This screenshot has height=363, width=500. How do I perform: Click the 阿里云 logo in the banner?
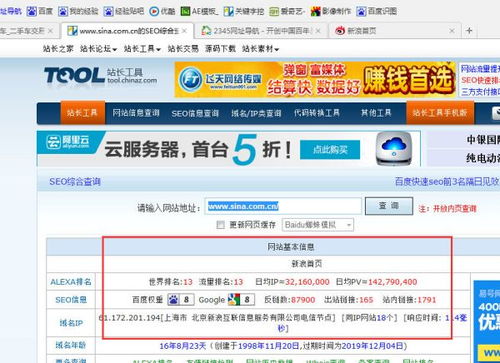[68, 142]
